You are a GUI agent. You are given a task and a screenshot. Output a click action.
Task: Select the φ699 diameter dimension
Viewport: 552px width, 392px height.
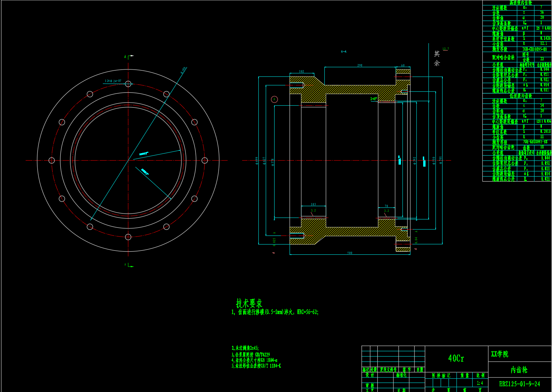257,161
